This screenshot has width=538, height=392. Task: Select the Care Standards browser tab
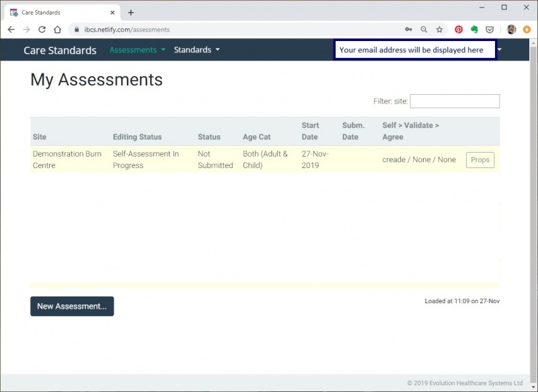[x=62, y=13]
